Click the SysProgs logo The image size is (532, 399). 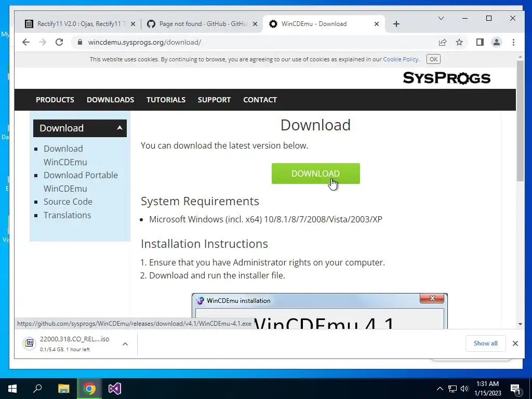click(446, 78)
